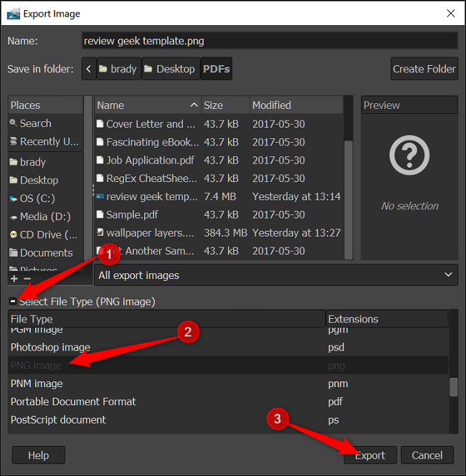Choose Portable Document Format file type
Screen dimensions: 466x476
228,401
